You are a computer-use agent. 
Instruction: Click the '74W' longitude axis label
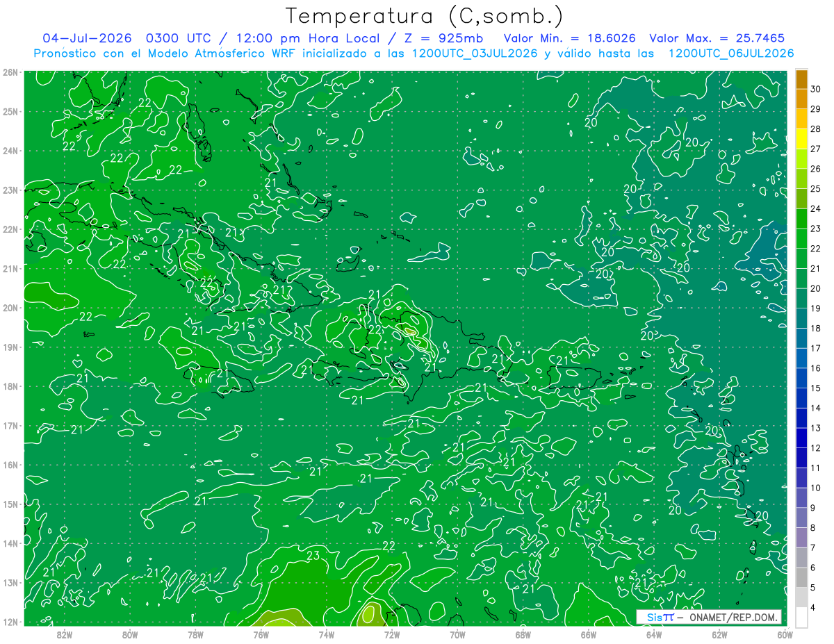pos(327,635)
